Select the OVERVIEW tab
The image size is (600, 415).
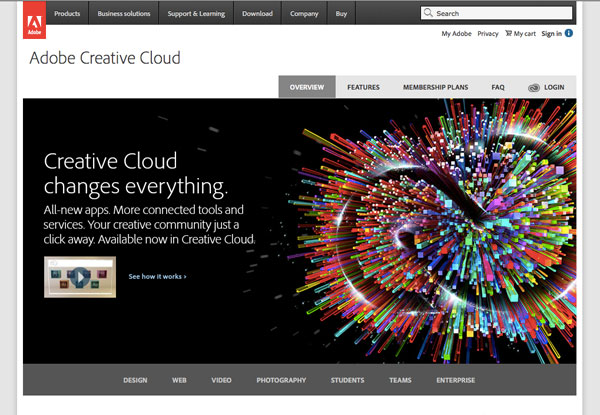tap(307, 87)
